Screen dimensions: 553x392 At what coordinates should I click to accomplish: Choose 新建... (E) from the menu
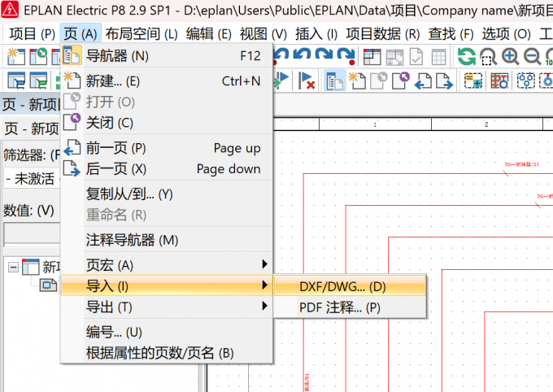click(x=167, y=81)
